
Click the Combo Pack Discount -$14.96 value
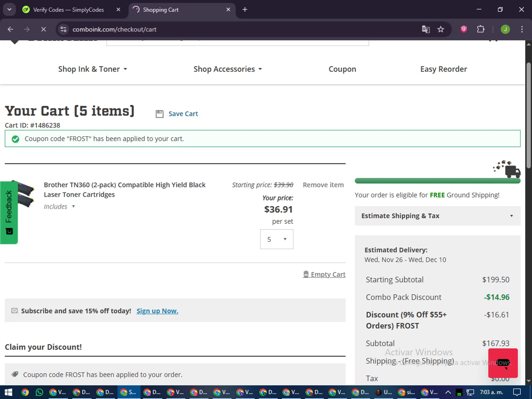coord(497,297)
